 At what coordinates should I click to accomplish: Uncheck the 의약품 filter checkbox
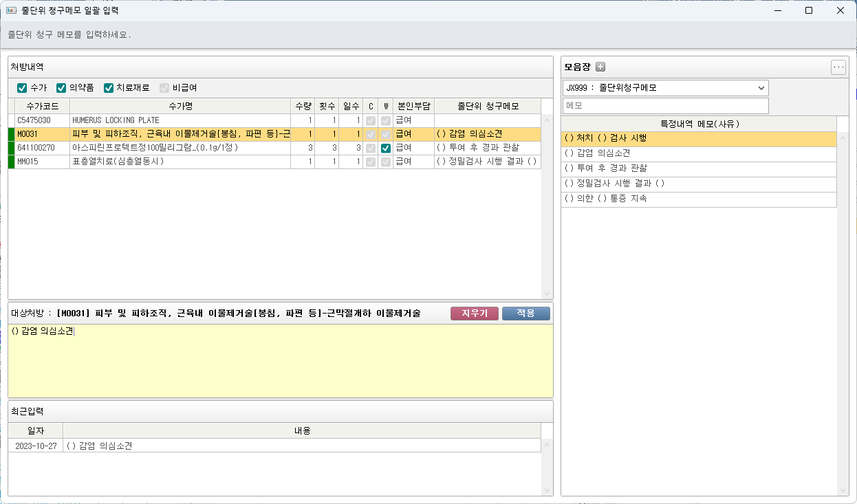[61, 88]
